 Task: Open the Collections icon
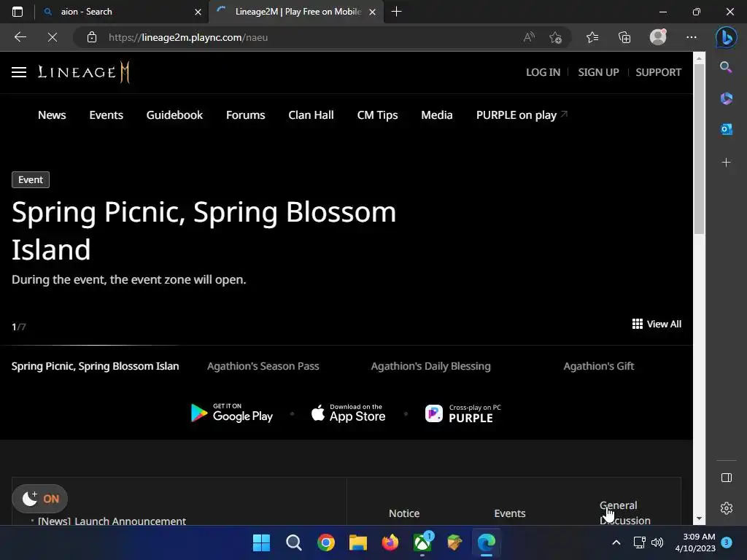click(624, 37)
